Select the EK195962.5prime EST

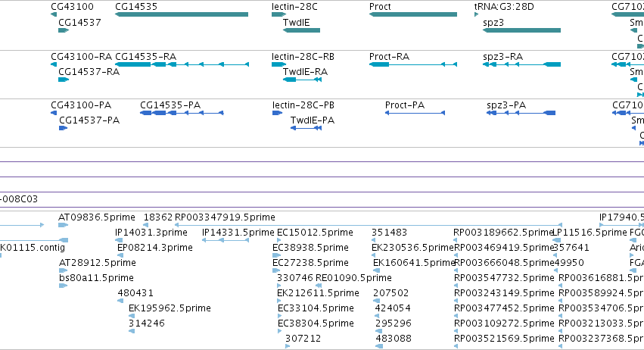(x=132, y=316)
